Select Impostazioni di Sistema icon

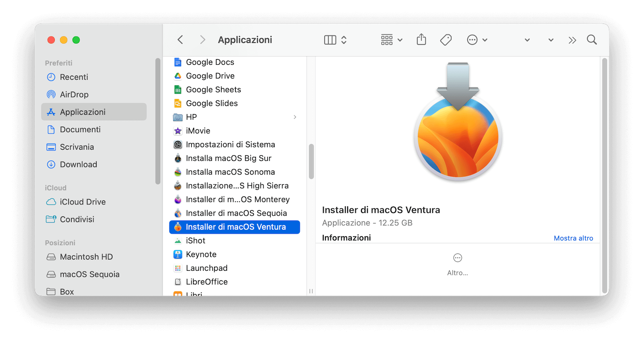178,144
